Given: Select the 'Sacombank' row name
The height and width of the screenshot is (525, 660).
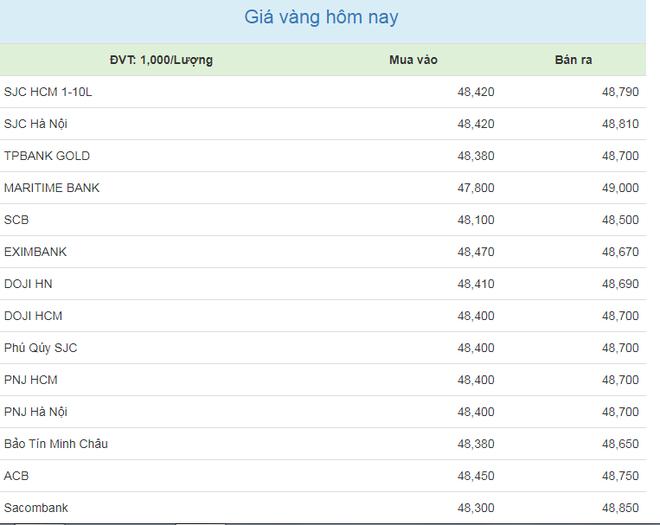Looking at the screenshot, I should tap(36, 508).
